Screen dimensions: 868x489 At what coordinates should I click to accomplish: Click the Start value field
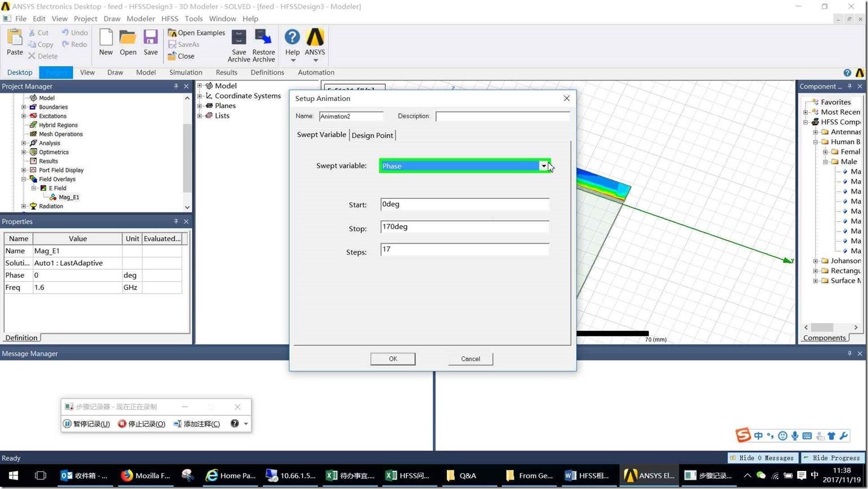point(464,205)
